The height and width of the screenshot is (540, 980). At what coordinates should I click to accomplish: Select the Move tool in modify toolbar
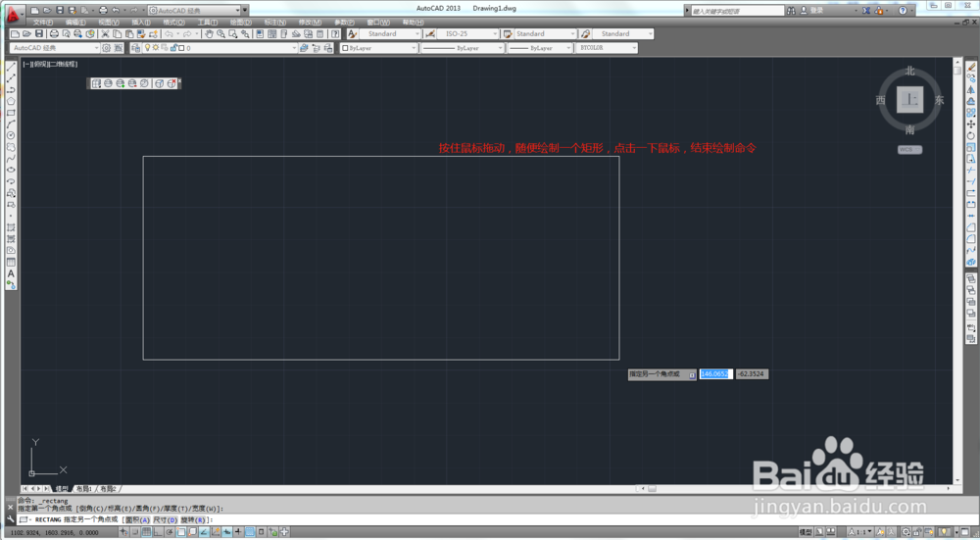point(970,123)
